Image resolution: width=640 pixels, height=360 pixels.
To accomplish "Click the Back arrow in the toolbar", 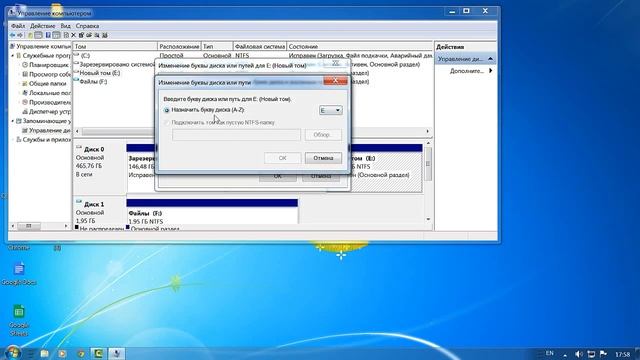I will 12,36.
